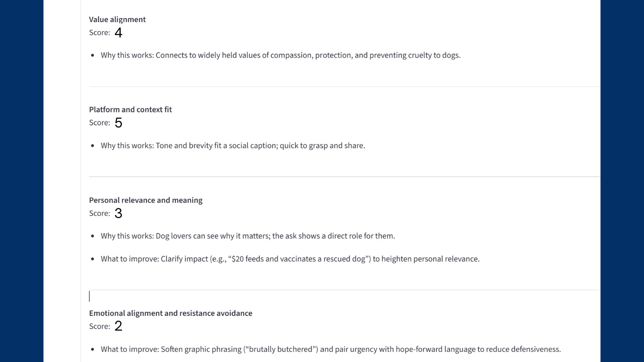Click the "Value alignment" heading
Viewport: 644px width, 362px height.
click(x=117, y=19)
